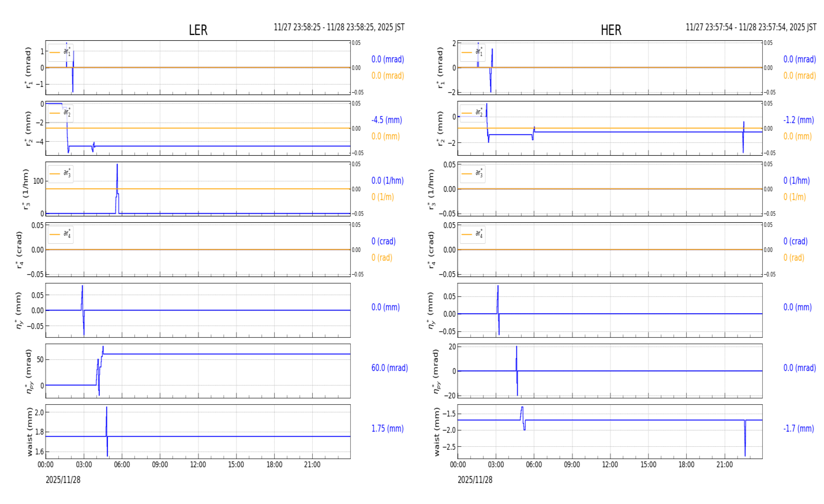
Task: Click the HER eta-py 0.0 (mrad) readout
Action: [x=799, y=368]
